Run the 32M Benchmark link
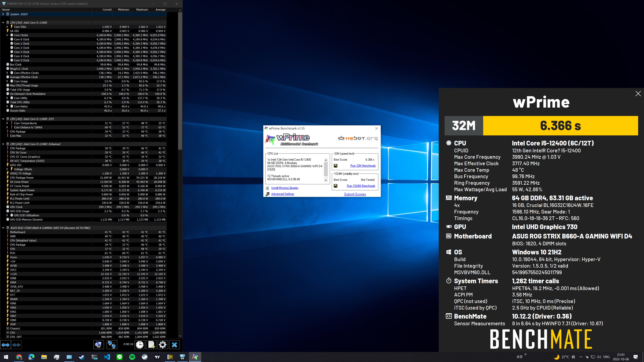This screenshot has height=362, width=644. pos(363,166)
